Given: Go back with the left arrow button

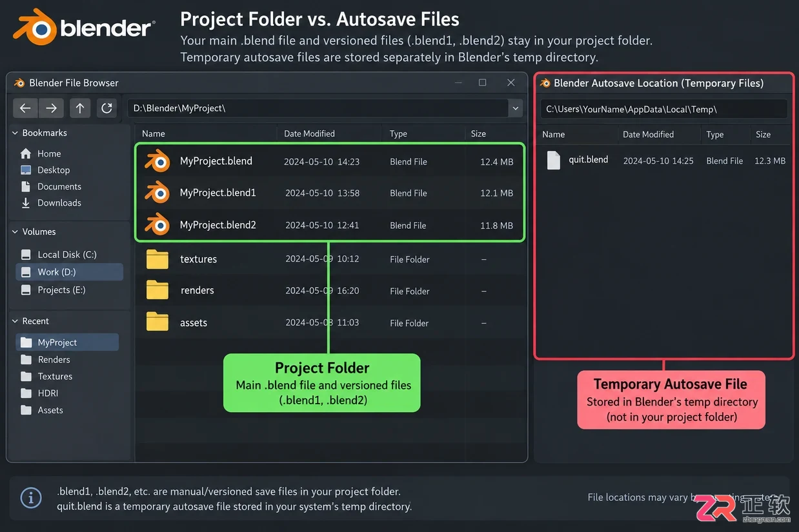Looking at the screenshot, I should click(x=25, y=108).
